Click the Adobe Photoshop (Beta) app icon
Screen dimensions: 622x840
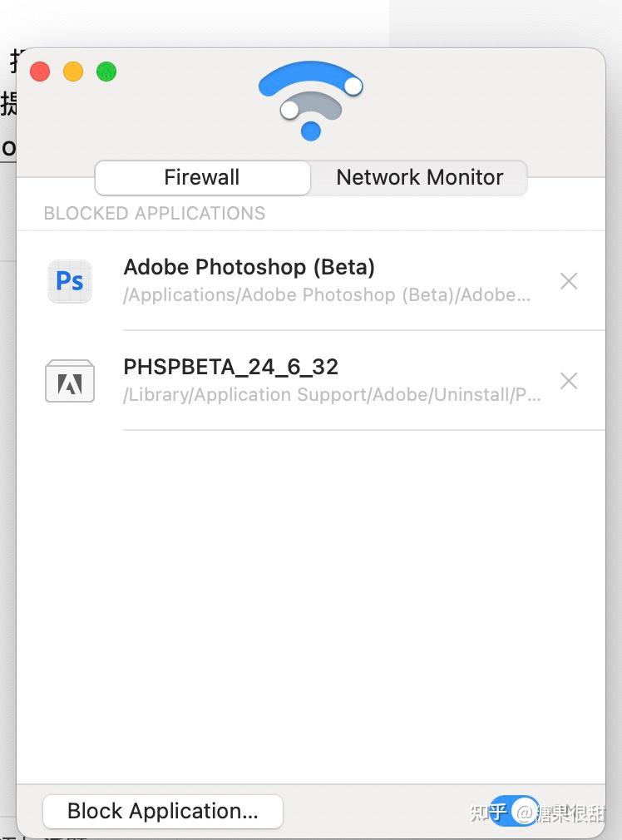point(70,281)
